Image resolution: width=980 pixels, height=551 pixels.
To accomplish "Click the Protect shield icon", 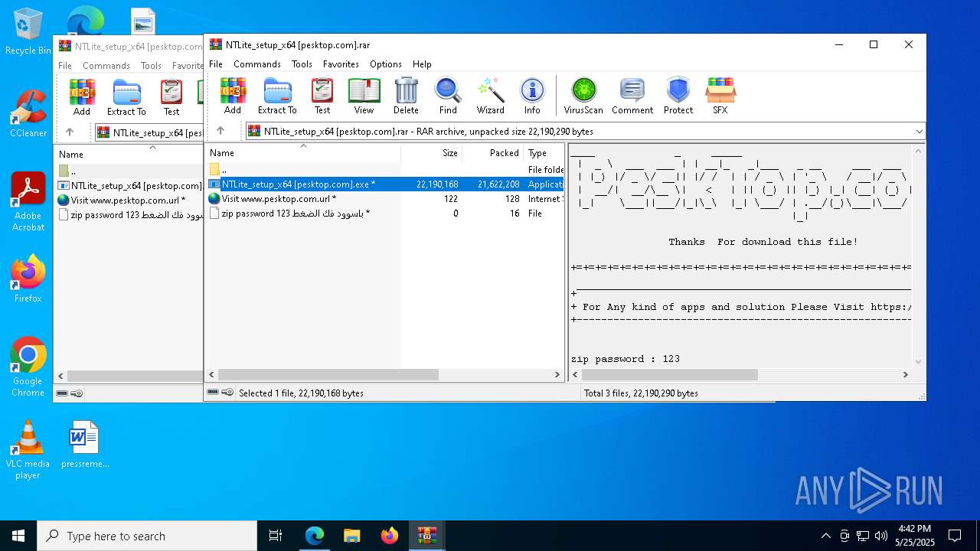I will pos(678,96).
